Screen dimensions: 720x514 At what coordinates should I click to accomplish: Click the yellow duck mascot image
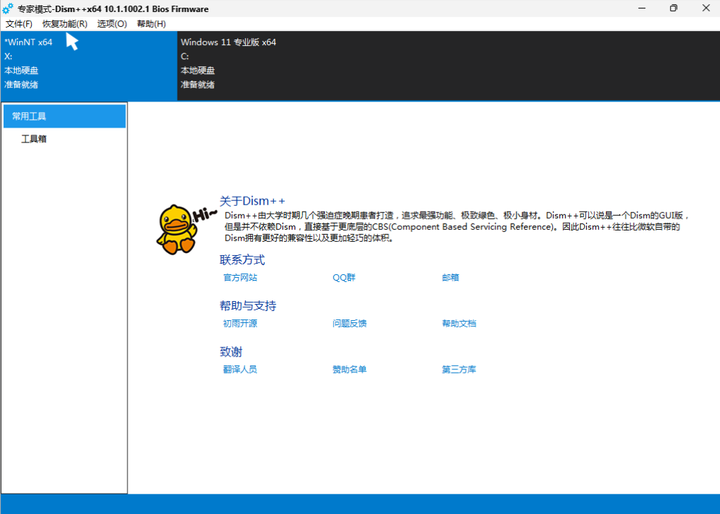[x=177, y=229]
